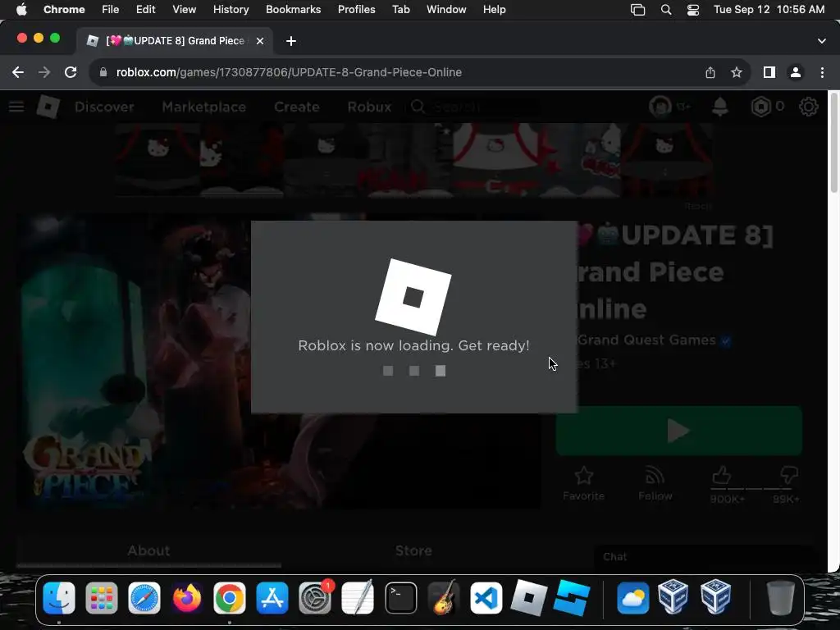This screenshot has height=630, width=840.
Task: Click the Hello Kitty banner ad
Action: tap(413, 160)
